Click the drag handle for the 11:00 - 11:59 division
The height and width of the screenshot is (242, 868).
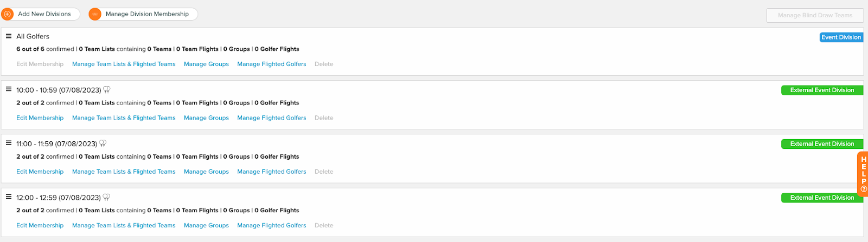(9, 143)
